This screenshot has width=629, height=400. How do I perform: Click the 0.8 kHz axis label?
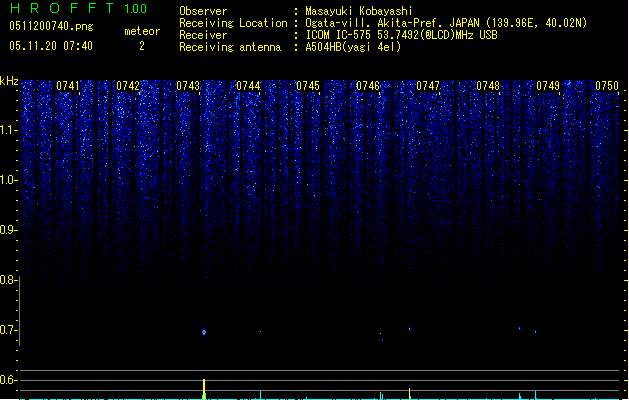tap(8, 280)
